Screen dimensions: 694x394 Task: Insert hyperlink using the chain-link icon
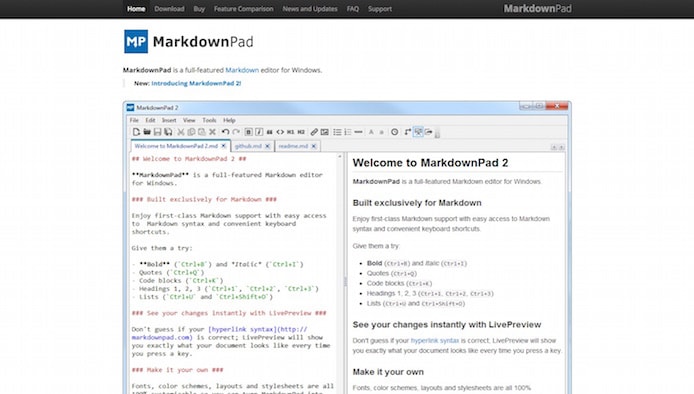tap(314, 132)
